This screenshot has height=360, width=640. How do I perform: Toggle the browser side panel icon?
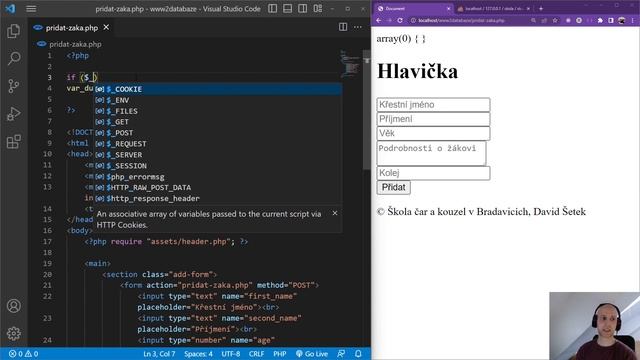coord(611,20)
